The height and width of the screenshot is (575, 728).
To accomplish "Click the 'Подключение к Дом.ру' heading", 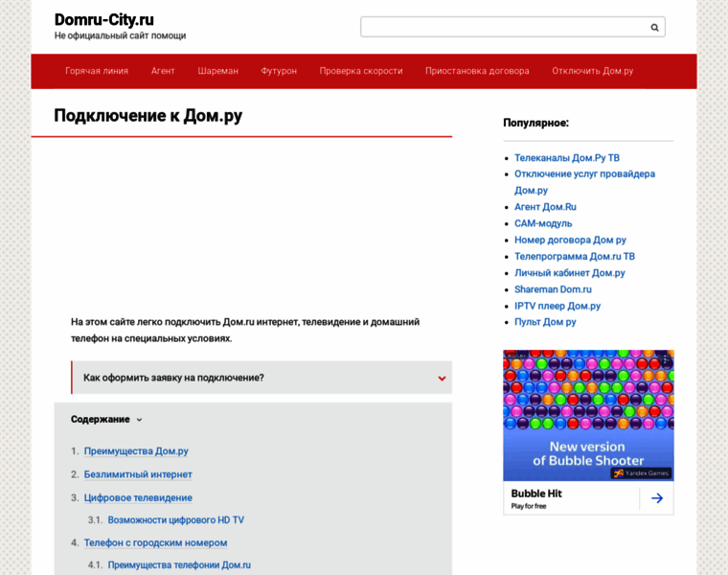I will tap(148, 116).
